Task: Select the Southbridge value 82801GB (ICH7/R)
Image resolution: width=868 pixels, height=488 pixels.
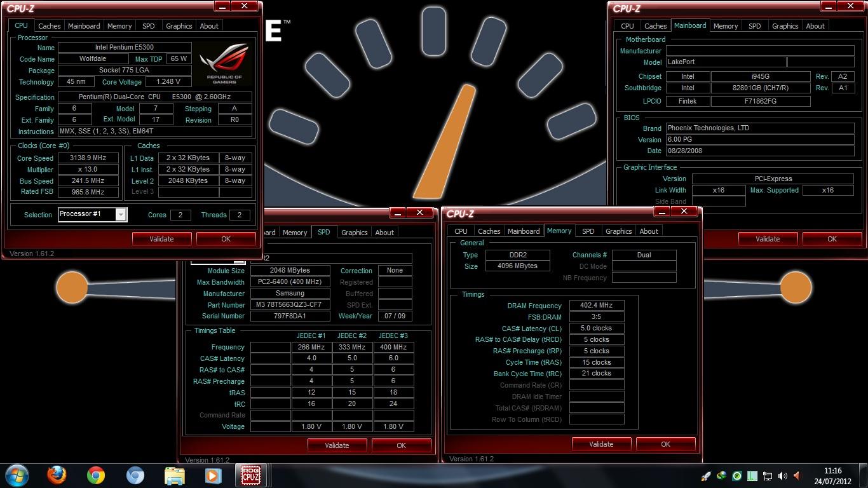Action: (761, 88)
